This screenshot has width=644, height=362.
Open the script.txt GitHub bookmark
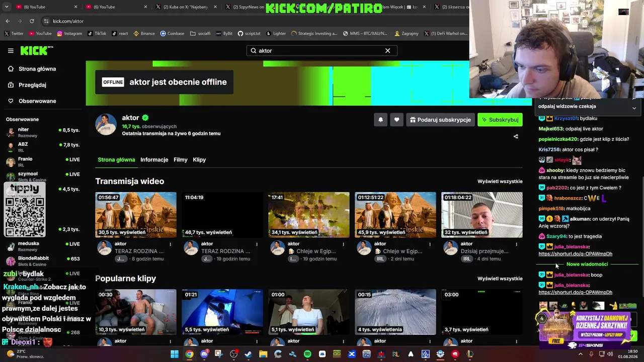pos(249,34)
